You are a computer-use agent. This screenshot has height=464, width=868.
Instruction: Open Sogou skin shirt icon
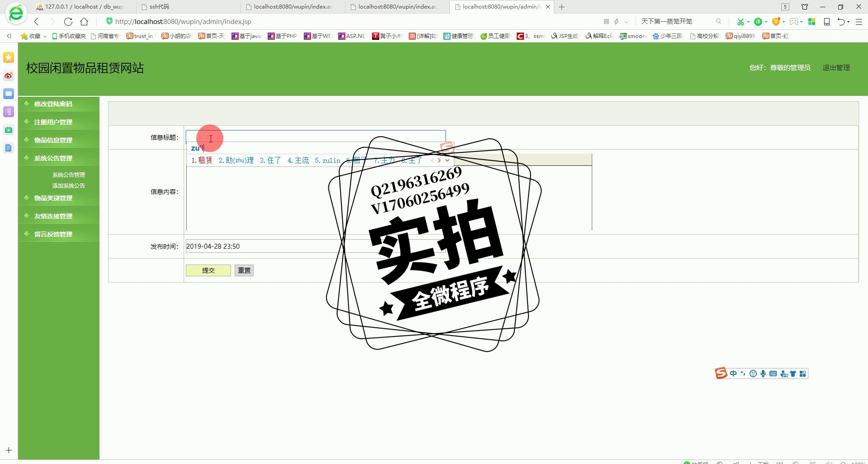(793, 374)
